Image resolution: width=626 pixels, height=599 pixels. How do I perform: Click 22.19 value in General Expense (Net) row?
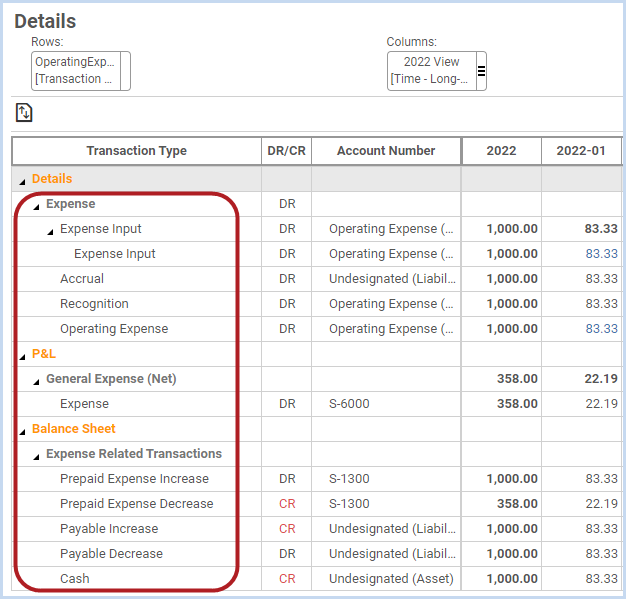click(x=601, y=379)
